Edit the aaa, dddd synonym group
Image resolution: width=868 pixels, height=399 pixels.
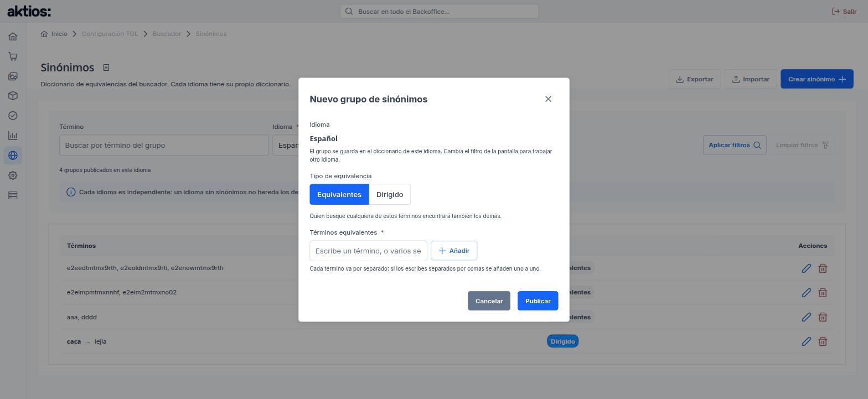click(x=806, y=317)
